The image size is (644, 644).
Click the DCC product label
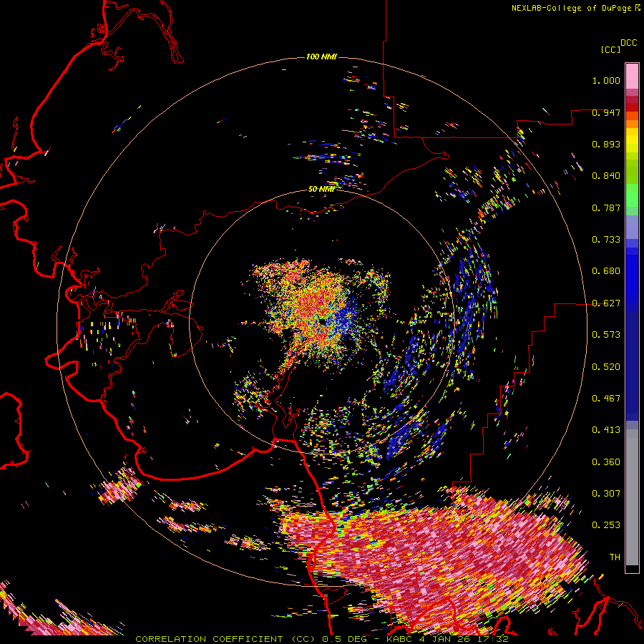(629, 43)
